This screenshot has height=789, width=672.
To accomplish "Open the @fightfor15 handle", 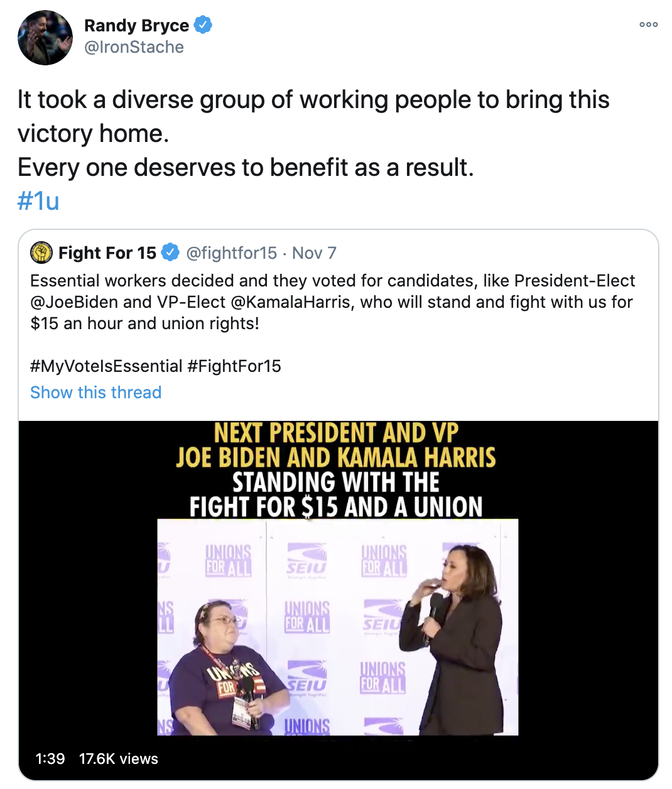I will (x=231, y=253).
